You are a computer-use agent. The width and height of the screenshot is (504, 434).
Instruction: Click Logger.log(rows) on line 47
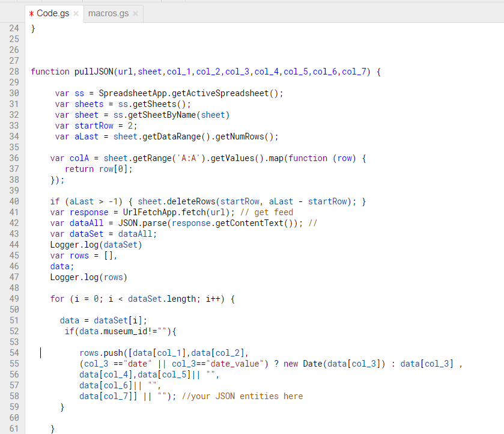(x=89, y=277)
